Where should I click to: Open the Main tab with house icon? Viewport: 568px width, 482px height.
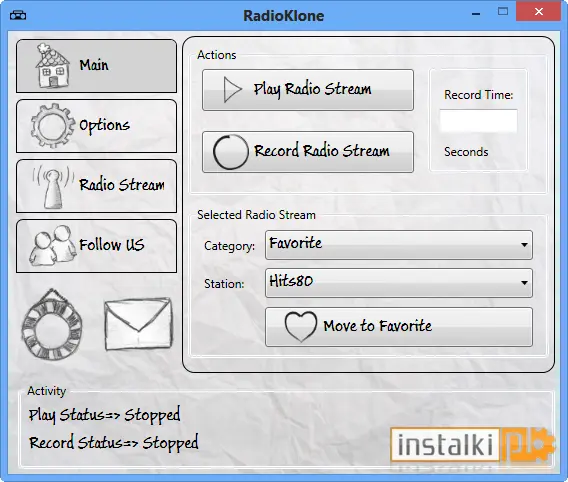(96, 66)
